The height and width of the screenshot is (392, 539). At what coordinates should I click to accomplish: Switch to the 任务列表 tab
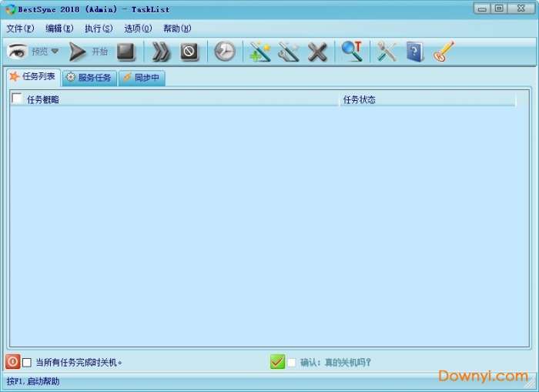click(x=33, y=77)
